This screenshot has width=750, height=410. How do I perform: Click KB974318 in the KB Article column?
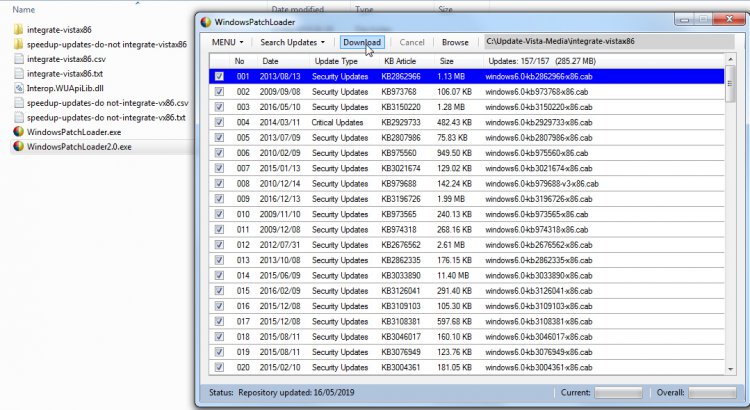click(399, 230)
